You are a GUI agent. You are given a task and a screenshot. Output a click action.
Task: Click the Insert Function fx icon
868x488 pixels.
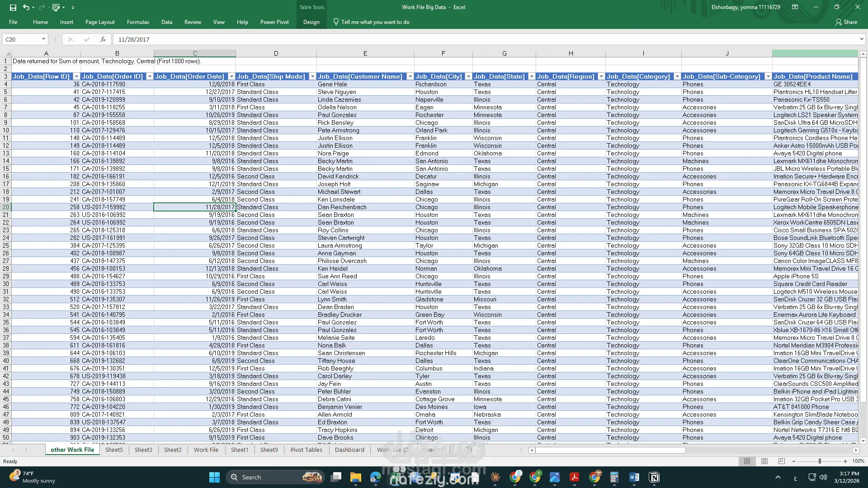[x=103, y=39]
